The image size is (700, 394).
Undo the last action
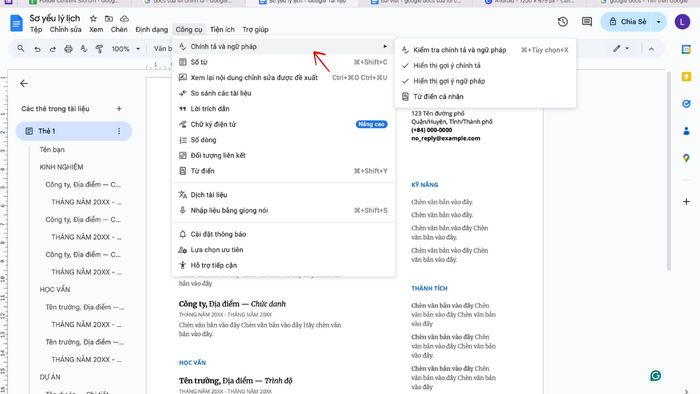37,49
